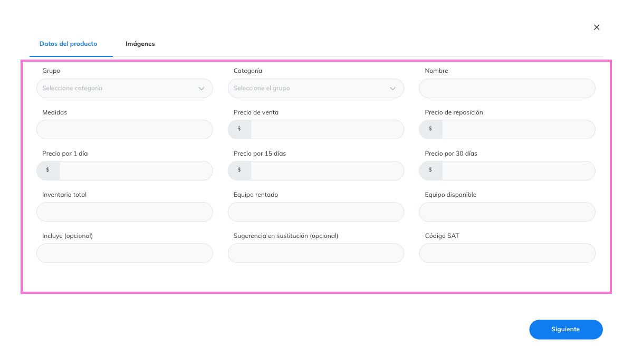Screen dimensions: 633x364
Task: Click the Equipo disponible input
Action: tap(507, 212)
